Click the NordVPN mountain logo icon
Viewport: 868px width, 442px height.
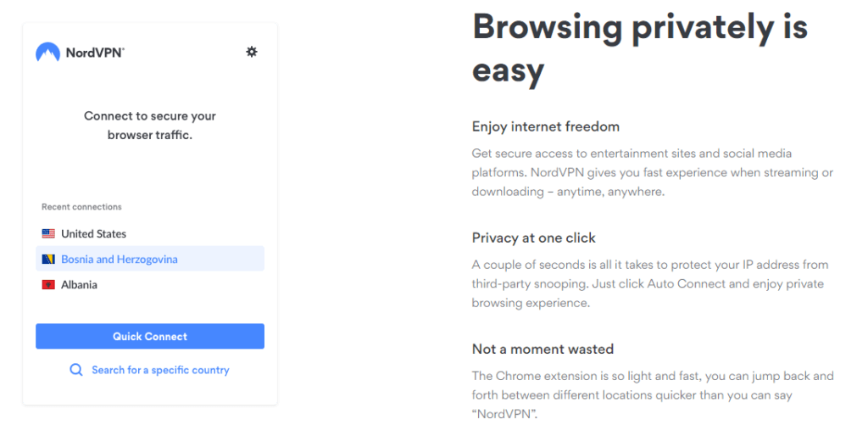pos(47,53)
